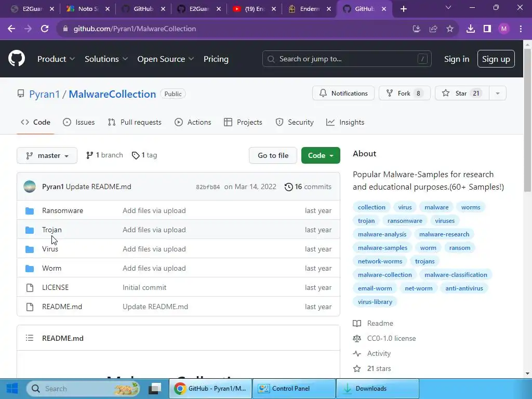This screenshot has width=532, height=399.
Task: Click the share page icon in address bar
Action: tap(433, 29)
